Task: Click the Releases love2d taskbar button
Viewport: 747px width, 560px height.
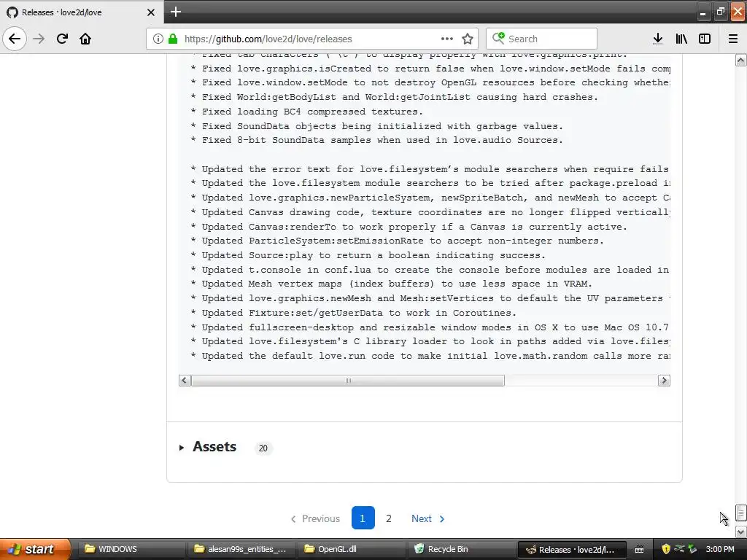Action: 572,549
